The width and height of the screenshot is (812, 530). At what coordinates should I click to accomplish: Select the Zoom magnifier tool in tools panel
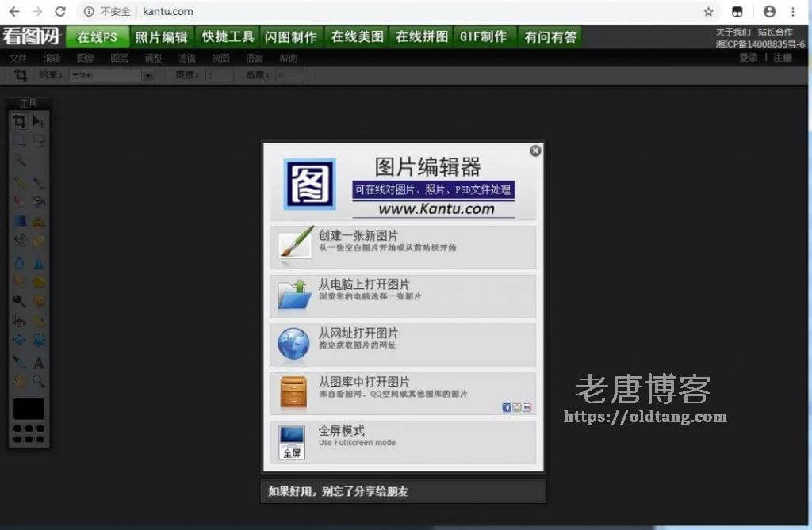(x=38, y=381)
